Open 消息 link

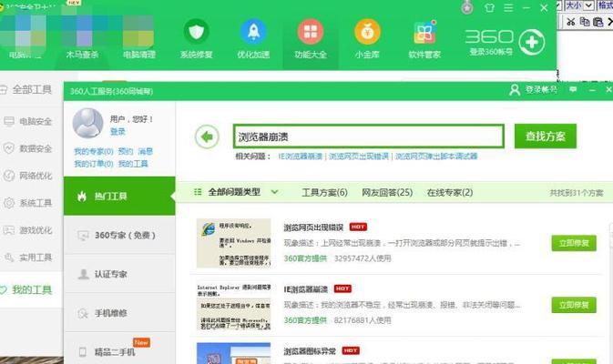pyautogui.click(x=146, y=152)
